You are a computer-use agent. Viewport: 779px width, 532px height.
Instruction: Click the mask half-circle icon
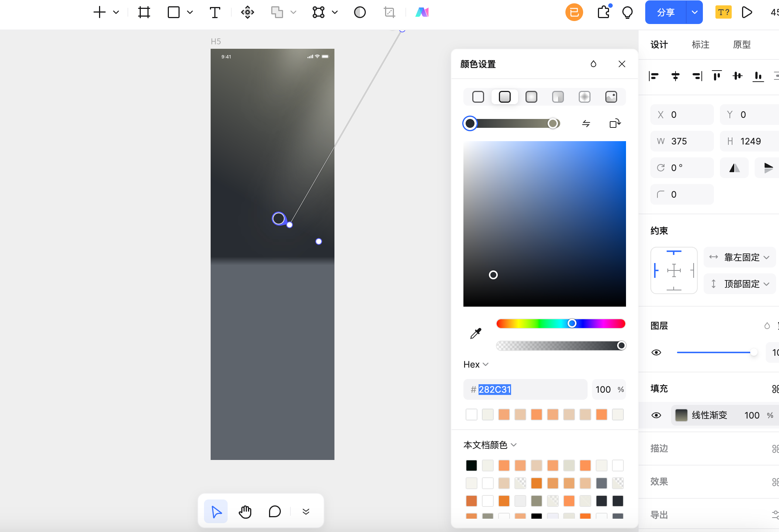pyautogui.click(x=360, y=12)
